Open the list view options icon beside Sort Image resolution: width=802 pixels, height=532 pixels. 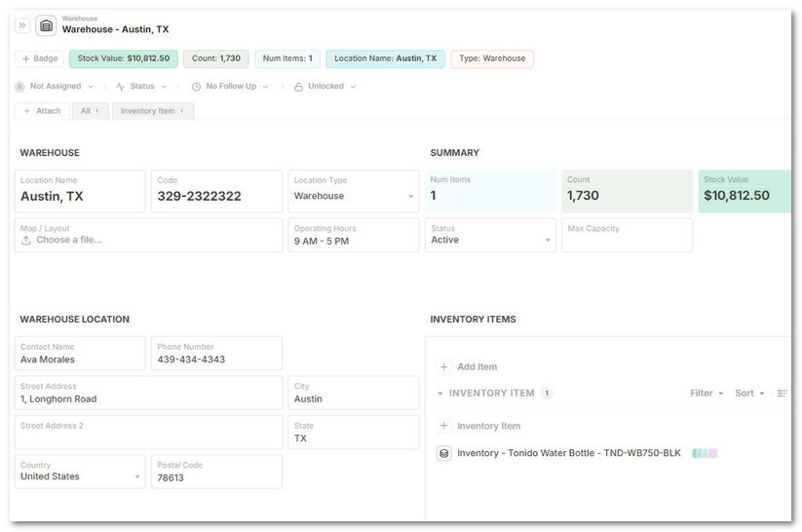point(783,393)
